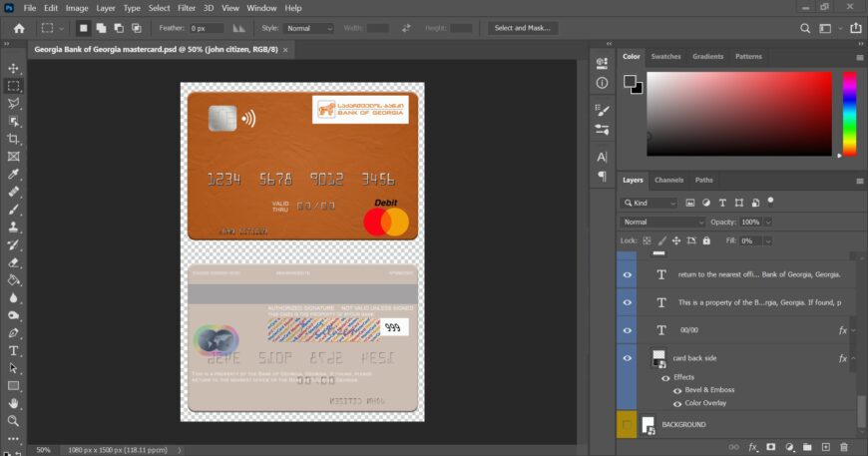The height and width of the screenshot is (456, 868).
Task: Hide the 00/00 text layer
Action: click(x=628, y=330)
